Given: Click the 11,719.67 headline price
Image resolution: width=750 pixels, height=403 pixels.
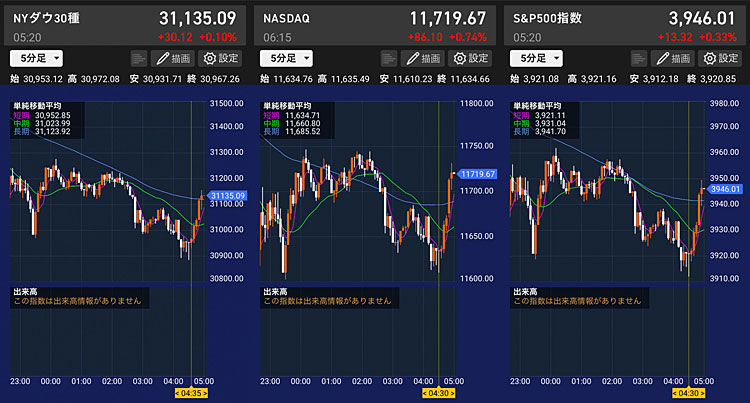Looking at the screenshot, I should pyautogui.click(x=448, y=19).
